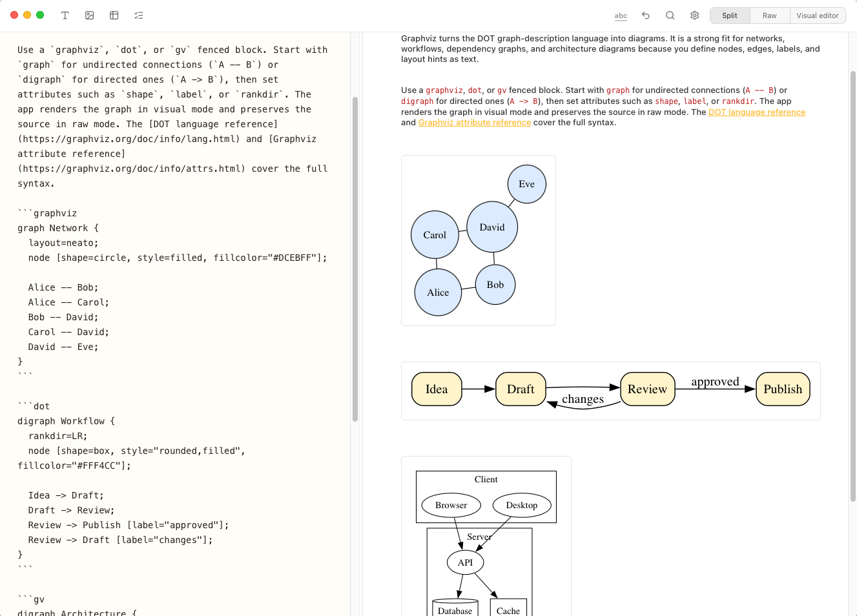Toggle spell check abc icon
Image resolution: width=857 pixels, height=616 pixels.
coord(621,15)
